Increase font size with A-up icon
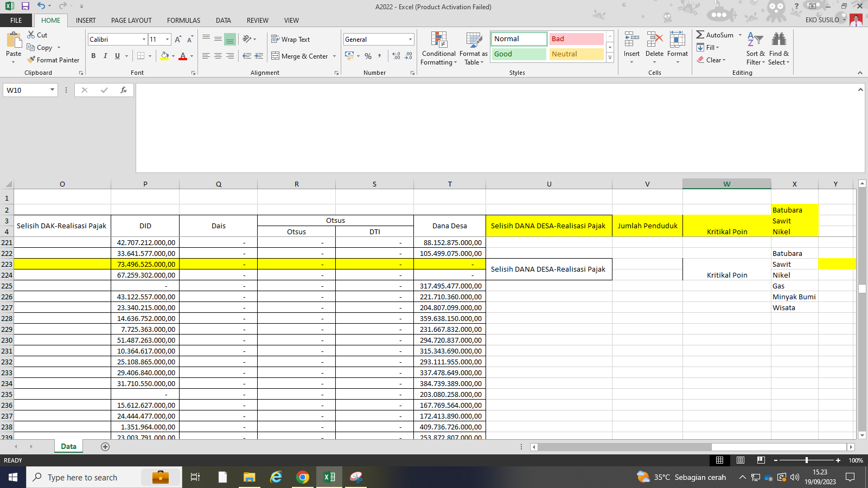Viewport: 868px width, 488px height. pyautogui.click(x=178, y=40)
